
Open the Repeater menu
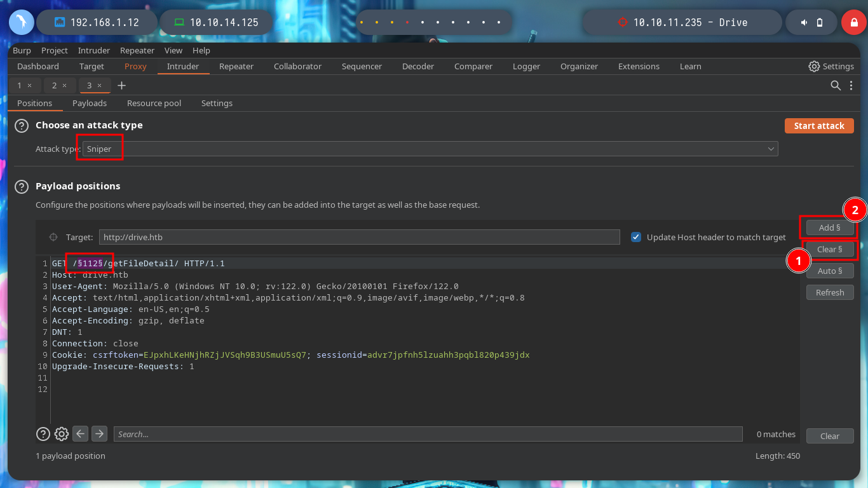(x=137, y=50)
